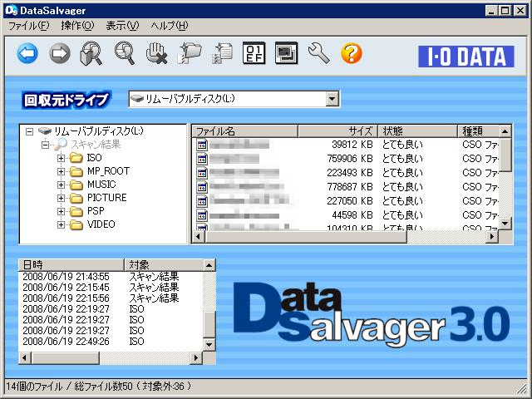The image size is (532, 399).
Task: Sort by ファイル名 column header
Action: pos(245,131)
